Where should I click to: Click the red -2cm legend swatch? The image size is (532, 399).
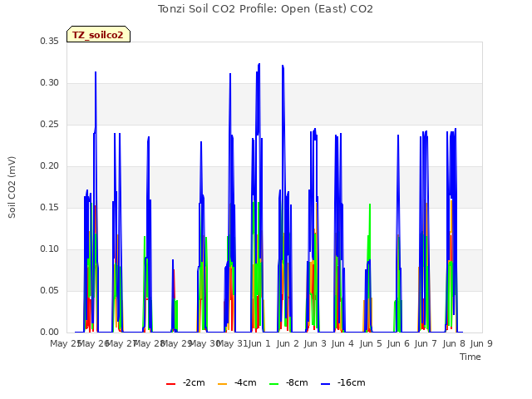tap(170, 384)
